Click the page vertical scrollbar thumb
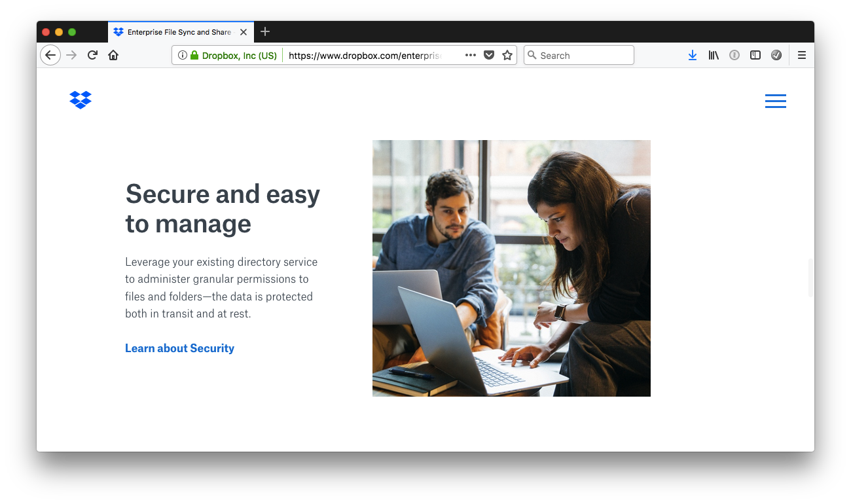Screen dimensions: 851x504 click(811, 278)
